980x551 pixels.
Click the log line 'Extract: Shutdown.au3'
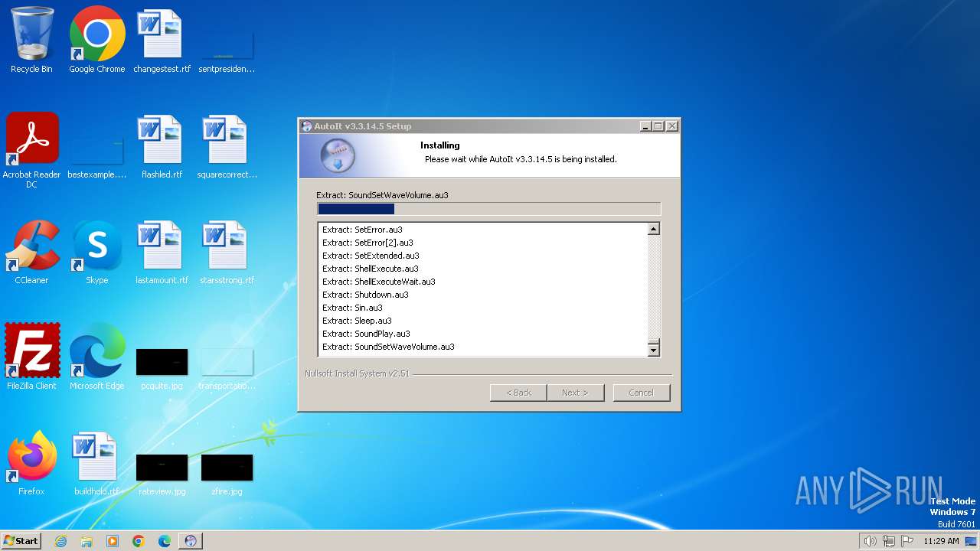pyautogui.click(x=365, y=295)
